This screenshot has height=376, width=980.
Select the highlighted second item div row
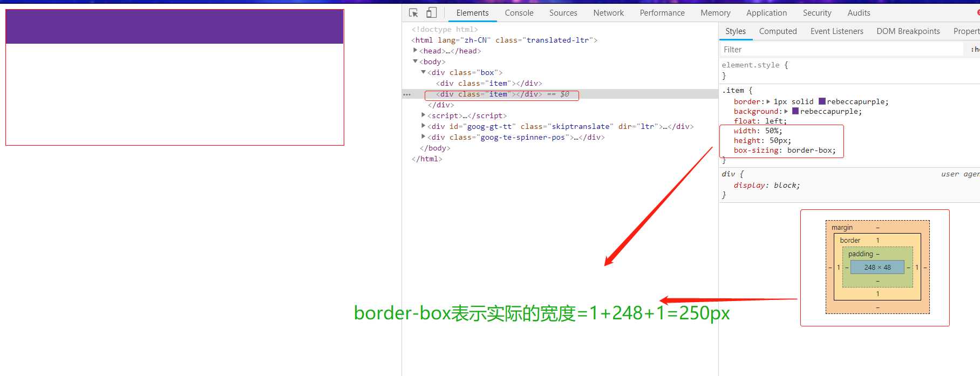coord(560,94)
